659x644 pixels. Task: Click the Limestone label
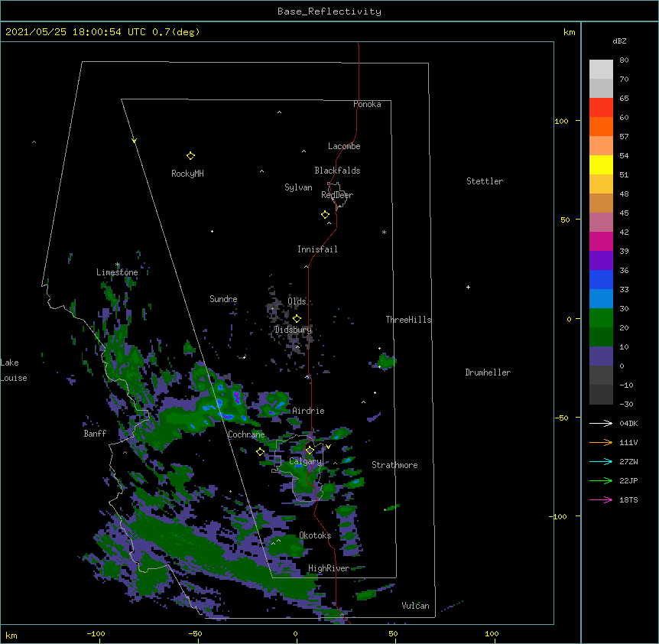117,272
